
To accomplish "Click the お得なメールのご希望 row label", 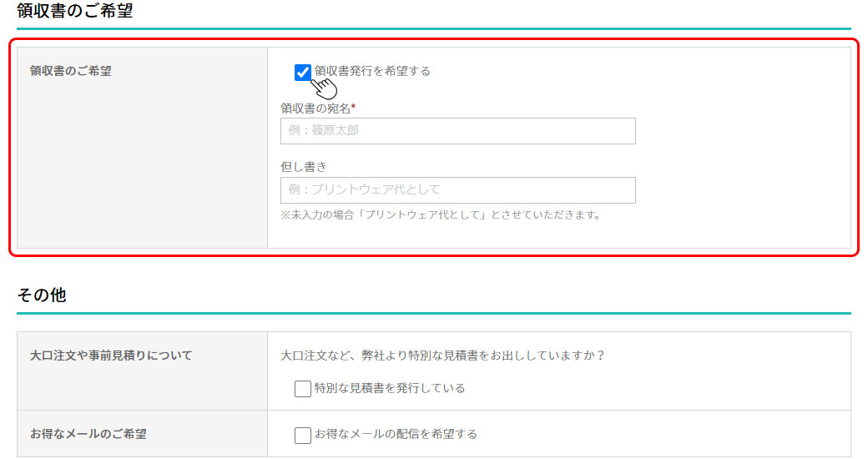I will [88, 434].
